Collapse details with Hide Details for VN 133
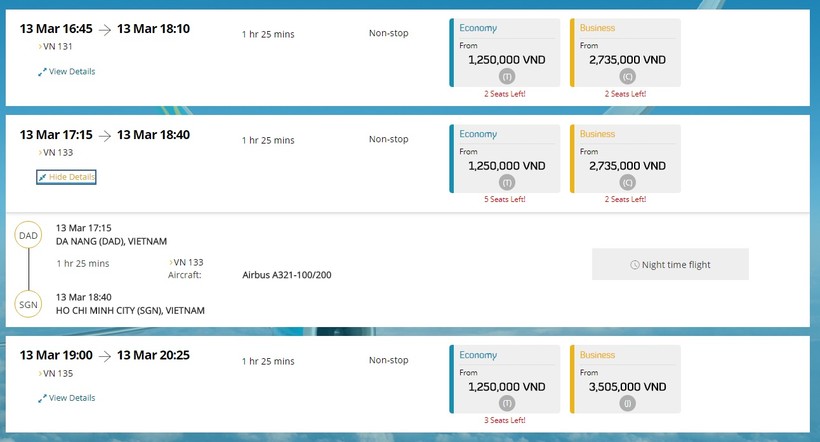 click(67, 177)
